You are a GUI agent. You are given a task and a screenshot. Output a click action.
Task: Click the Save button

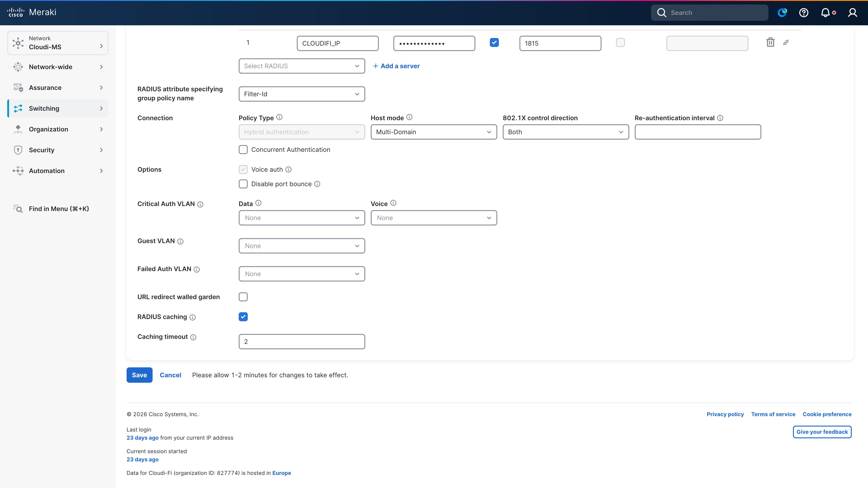[139, 375]
